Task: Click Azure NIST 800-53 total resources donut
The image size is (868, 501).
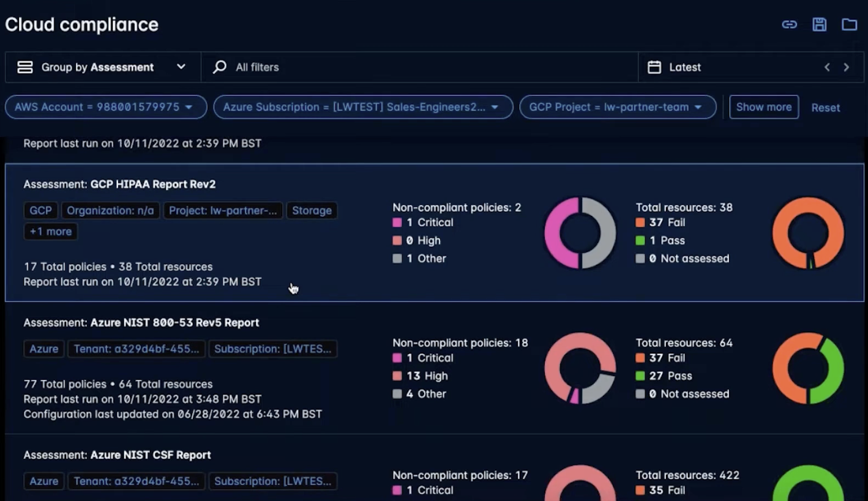Action: coord(809,368)
